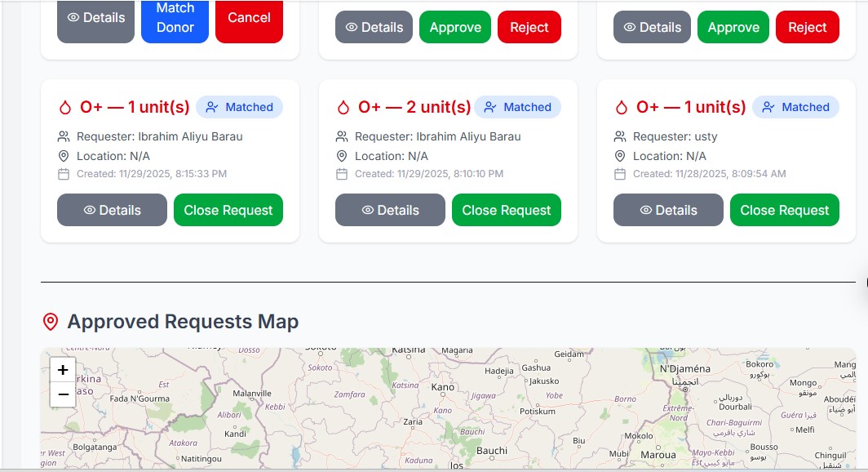The height and width of the screenshot is (472, 868).
Task: View Details of usty's matched request
Action: click(668, 210)
